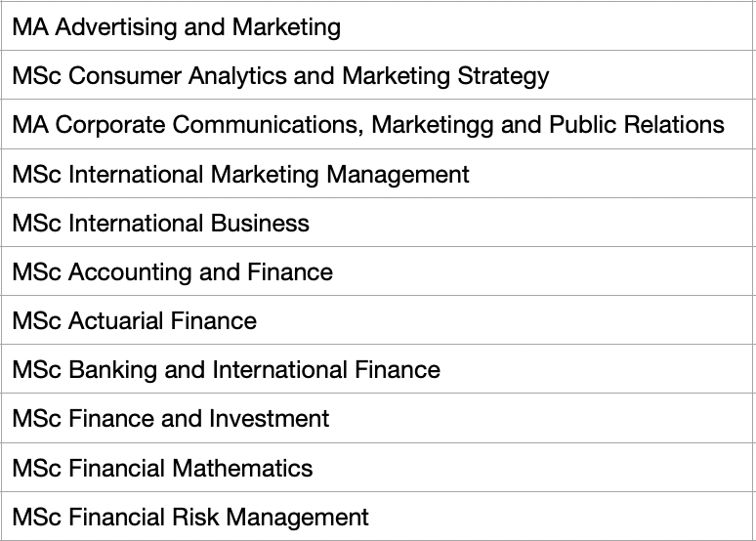Click the MA Advertising and Marketing row
756x541 pixels.
pos(177,27)
